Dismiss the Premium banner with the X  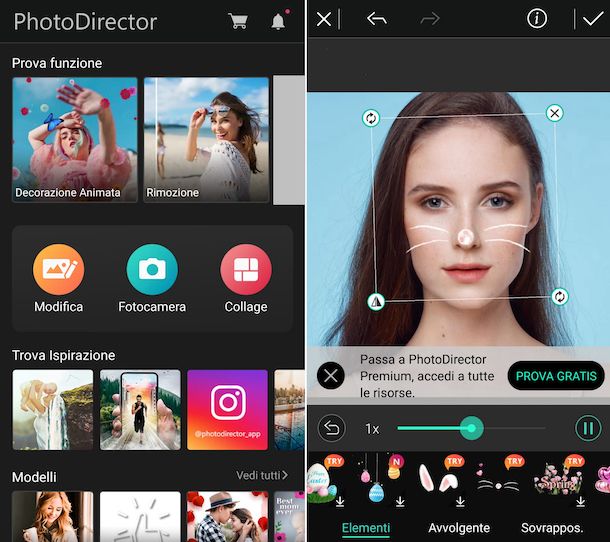coord(331,375)
